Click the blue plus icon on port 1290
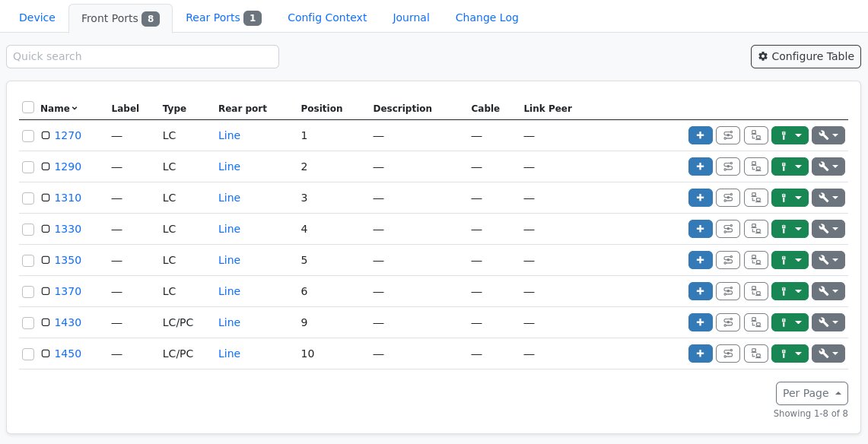 700,166
